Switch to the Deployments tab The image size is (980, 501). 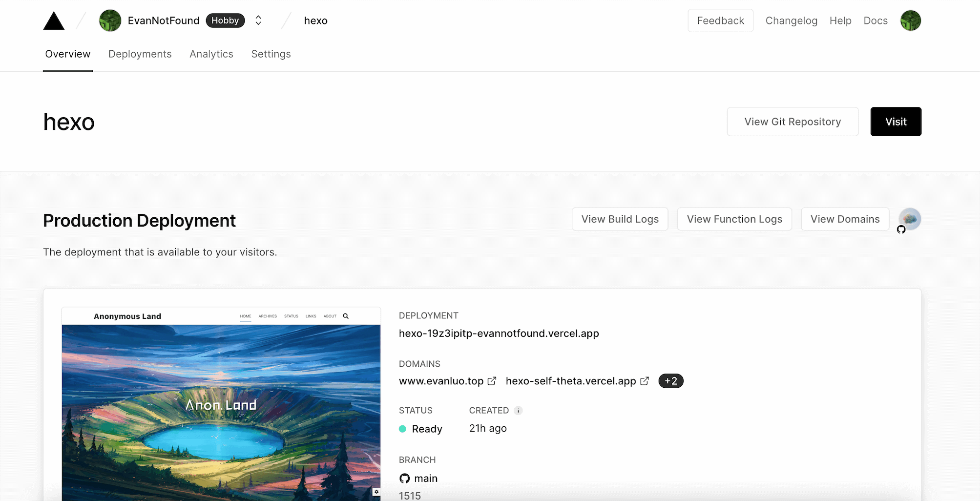click(x=140, y=54)
